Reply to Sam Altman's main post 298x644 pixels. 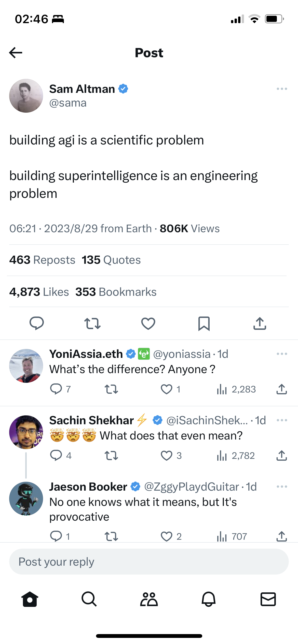(37, 324)
